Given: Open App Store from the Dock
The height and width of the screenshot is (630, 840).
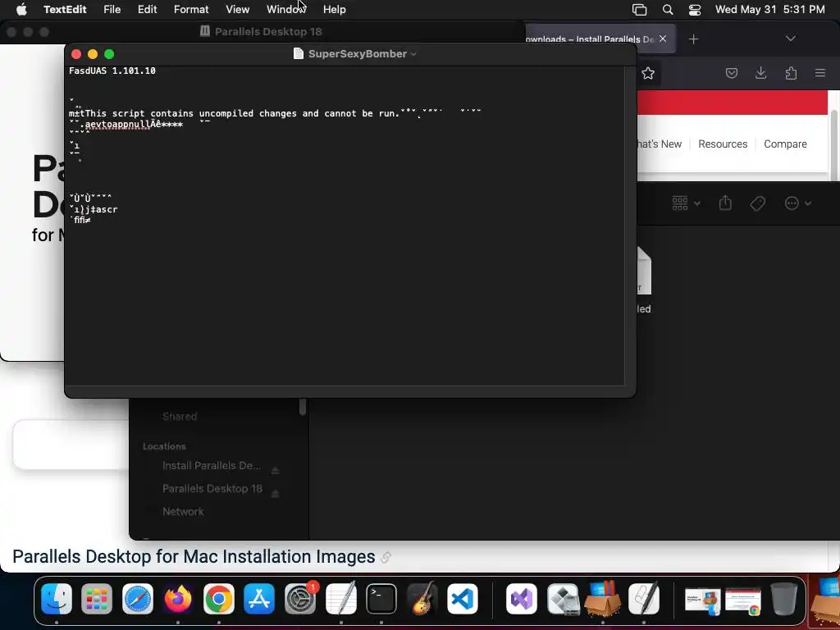Looking at the screenshot, I should (259, 599).
